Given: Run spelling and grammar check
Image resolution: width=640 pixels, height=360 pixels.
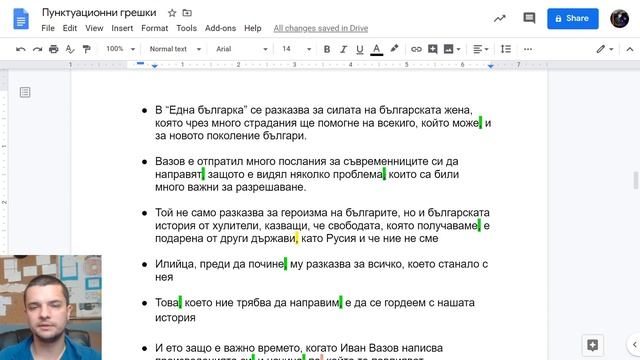Looking at the screenshot, I should coord(70,49).
